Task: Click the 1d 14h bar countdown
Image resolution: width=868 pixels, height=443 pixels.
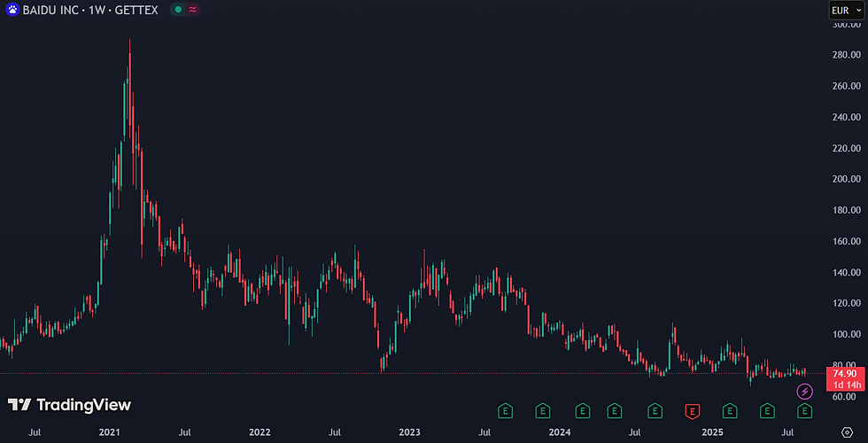Action: point(845,385)
